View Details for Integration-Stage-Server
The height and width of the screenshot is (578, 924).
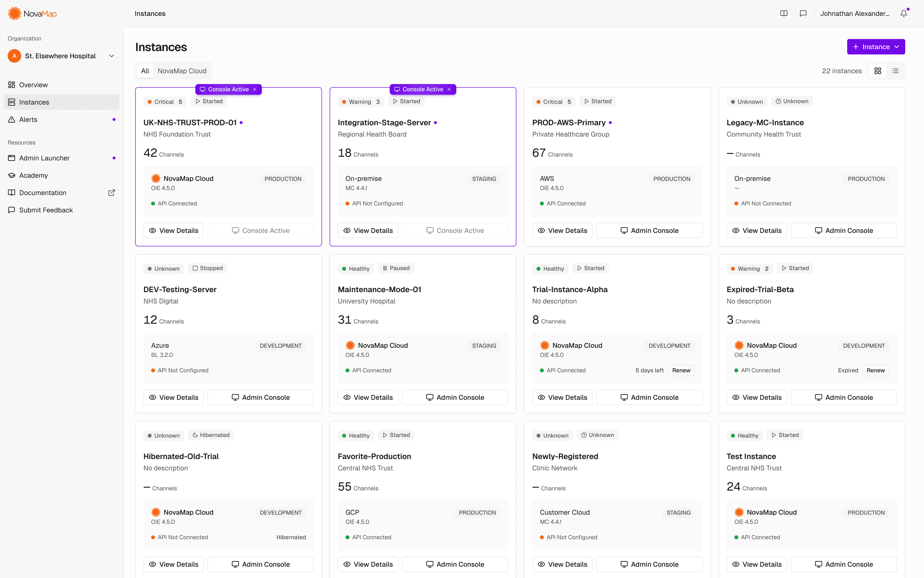tap(368, 230)
